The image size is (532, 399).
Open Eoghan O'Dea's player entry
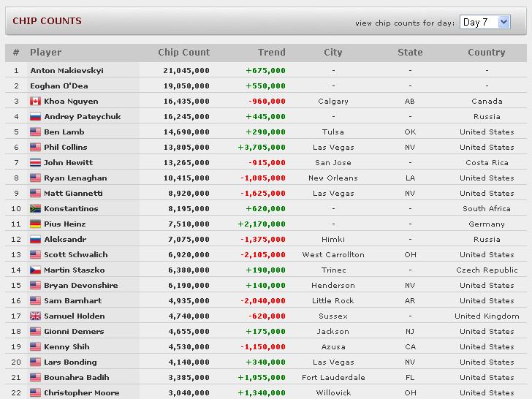[59, 85]
